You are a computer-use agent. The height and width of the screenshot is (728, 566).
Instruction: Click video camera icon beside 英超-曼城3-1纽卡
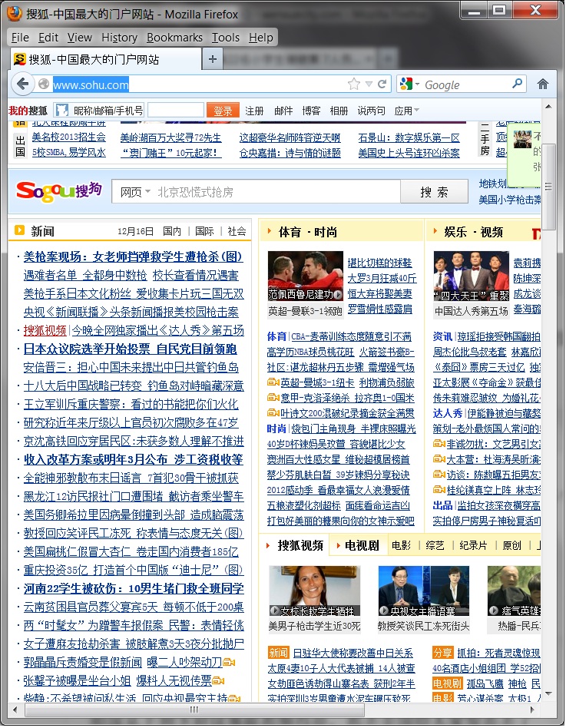click(x=273, y=382)
